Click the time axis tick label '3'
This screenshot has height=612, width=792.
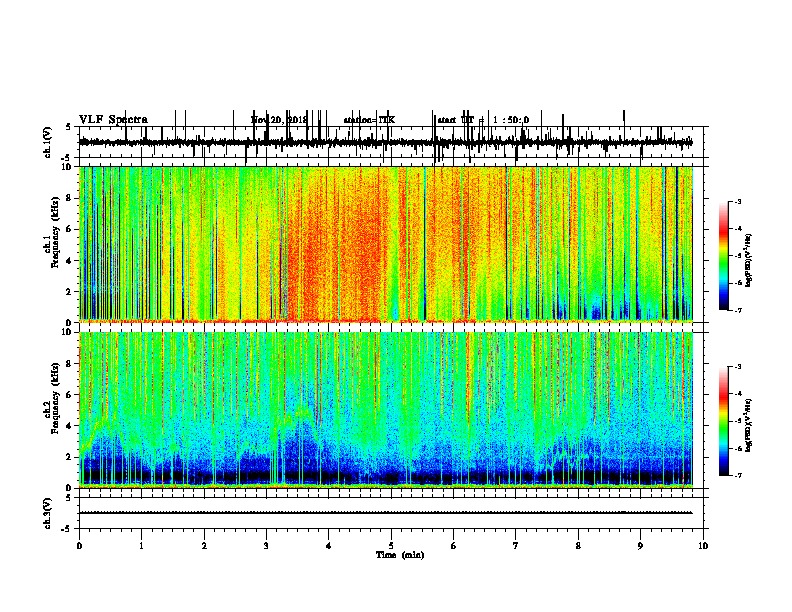[266, 546]
